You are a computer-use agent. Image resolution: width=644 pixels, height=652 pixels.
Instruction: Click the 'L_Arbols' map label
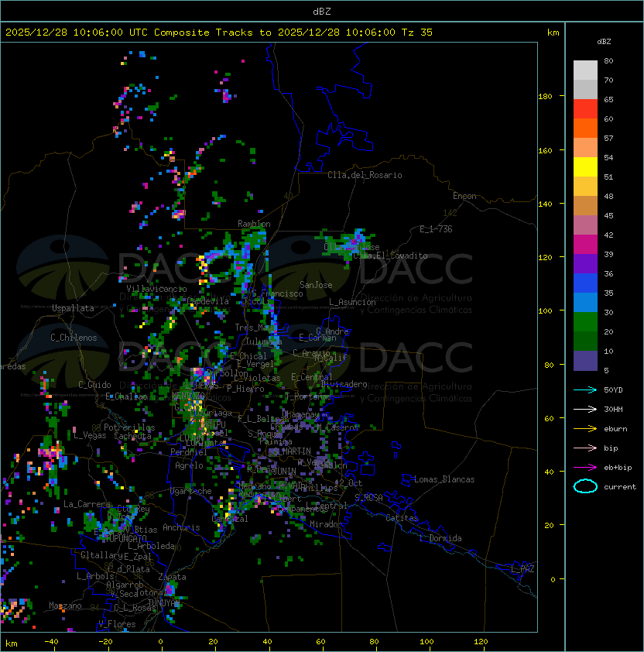click(95, 576)
